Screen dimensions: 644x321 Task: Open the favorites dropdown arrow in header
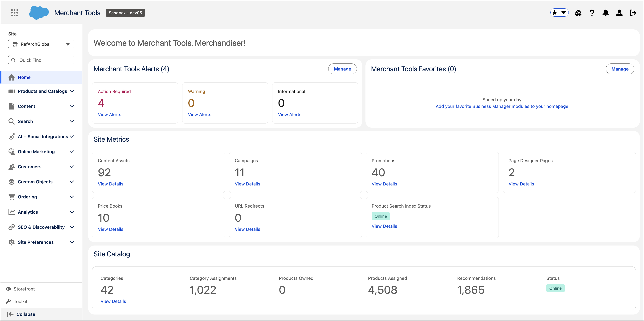pos(564,13)
